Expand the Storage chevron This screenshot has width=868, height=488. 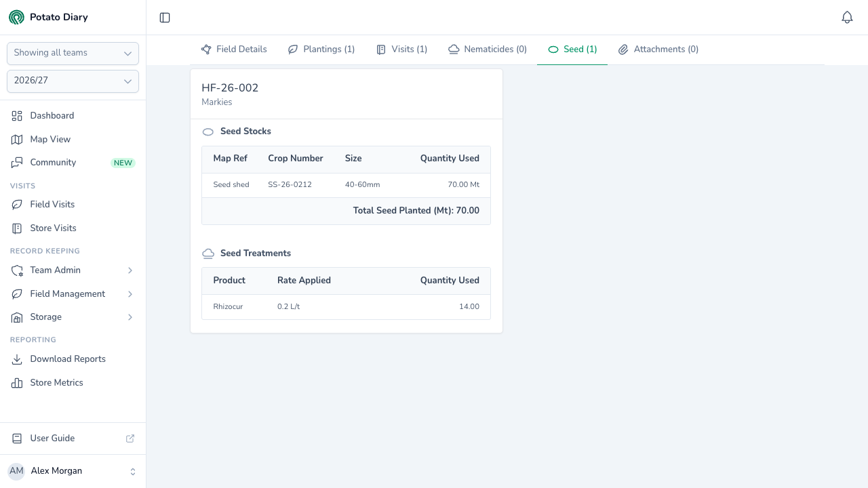(130, 317)
